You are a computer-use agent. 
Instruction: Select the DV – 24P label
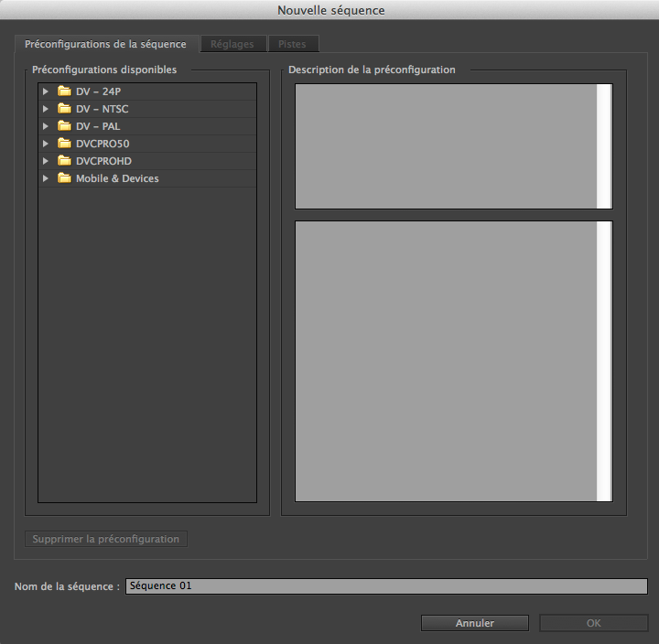[x=98, y=91]
